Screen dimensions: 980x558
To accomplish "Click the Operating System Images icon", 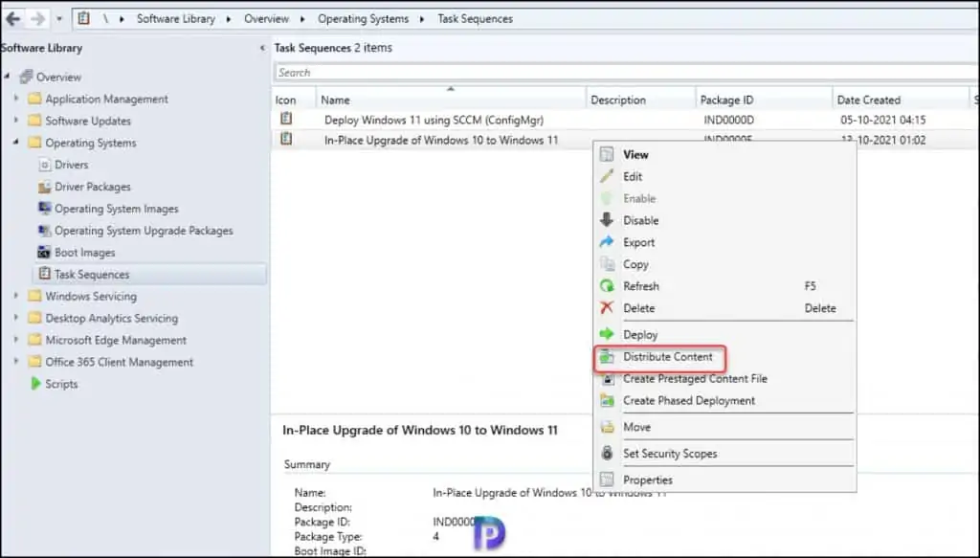I will point(44,208).
